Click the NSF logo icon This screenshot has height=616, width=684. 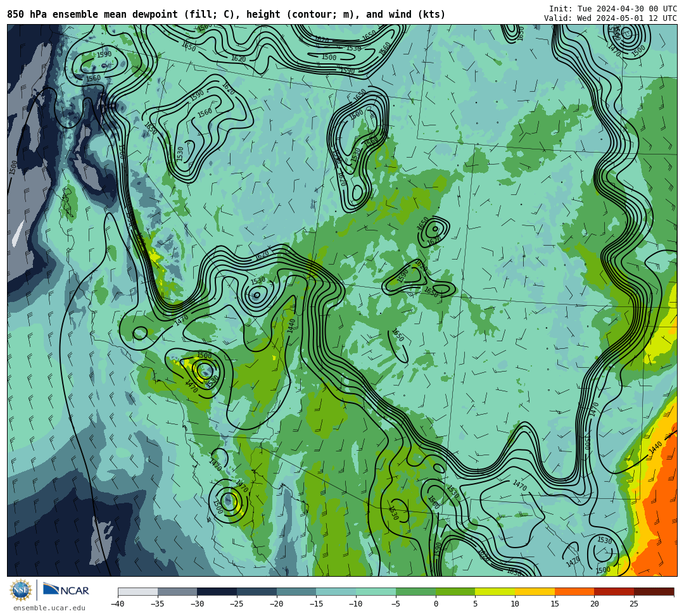click(x=20, y=590)
